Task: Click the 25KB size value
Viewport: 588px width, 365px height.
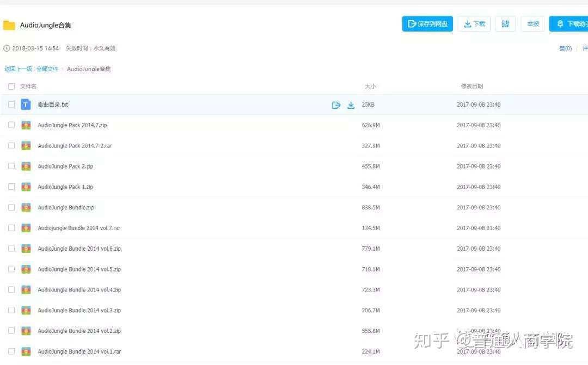Action: coord(368,104)
